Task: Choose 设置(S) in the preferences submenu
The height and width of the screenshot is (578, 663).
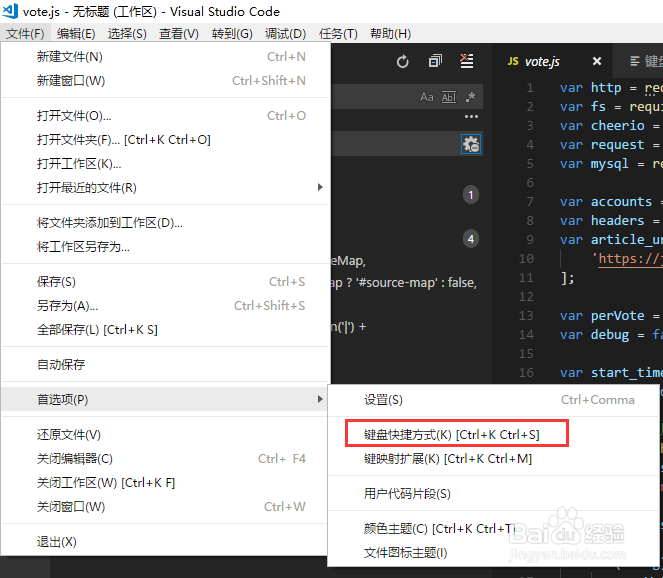Action: [383, 400]
